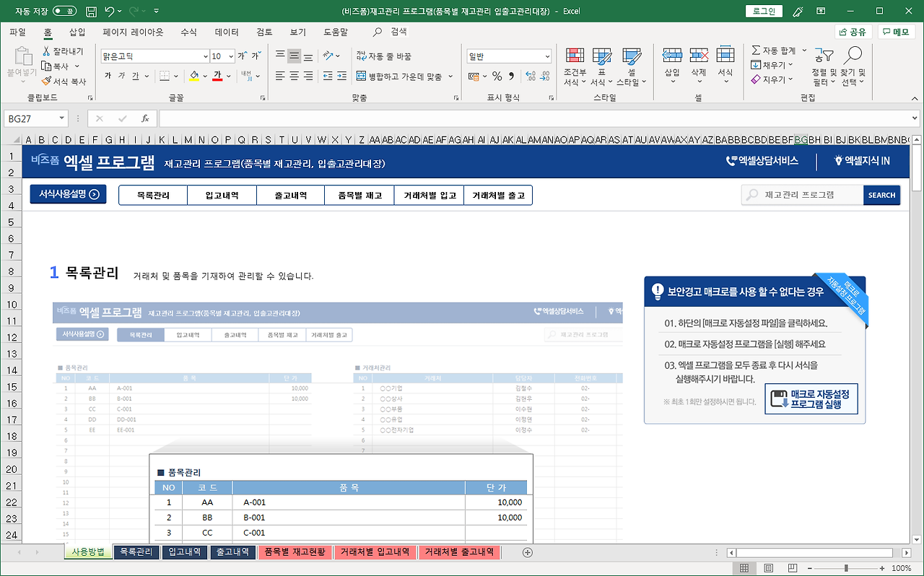Switch to the 데이터 (Data) ribbon tab
The height and width of the screenshot is (576, 924).
227,32
